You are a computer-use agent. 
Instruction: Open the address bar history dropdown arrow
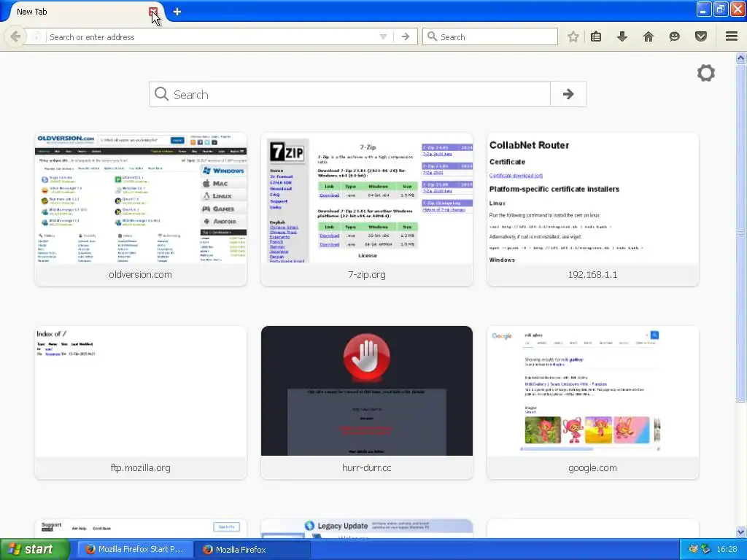[x=383, y=36]
